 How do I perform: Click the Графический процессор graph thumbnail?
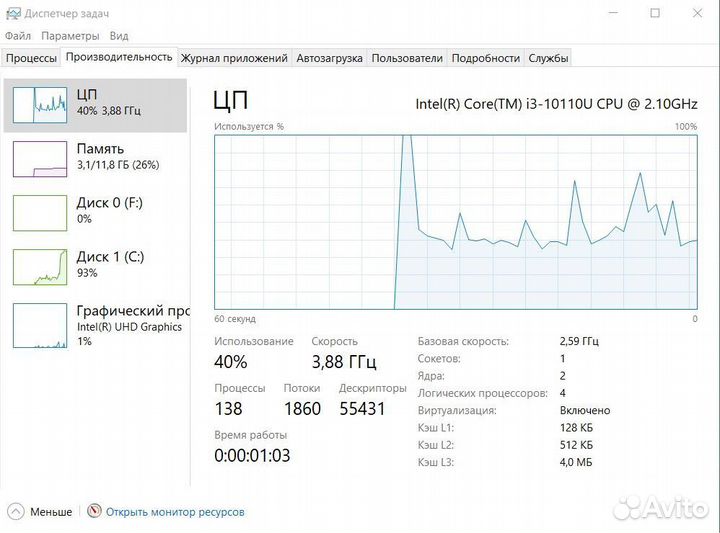[40, 325]
